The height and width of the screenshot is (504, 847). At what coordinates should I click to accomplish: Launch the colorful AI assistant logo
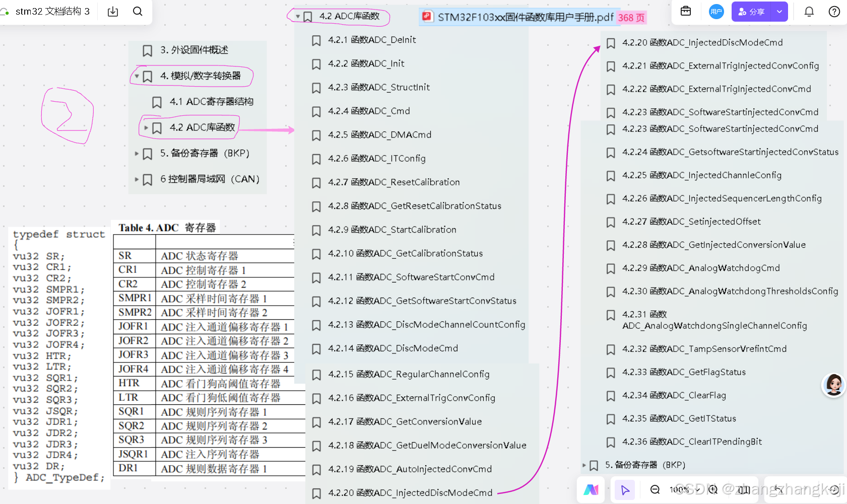[x=591, y=489]
